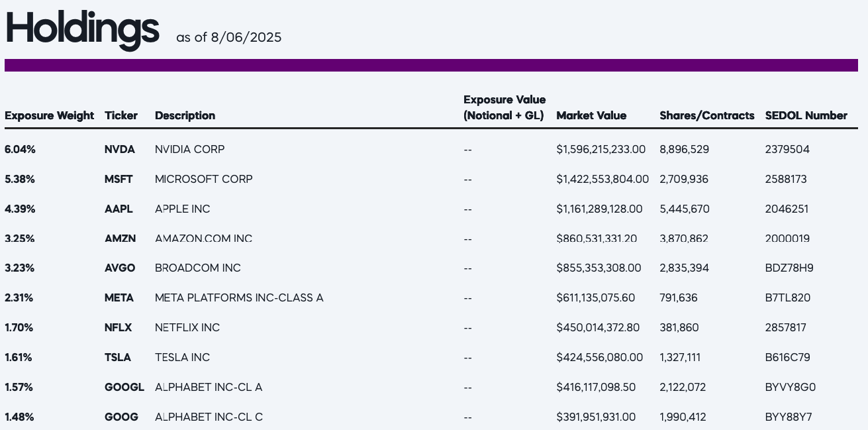
Task: Click the Description column header
Action: tap(185, 115)
